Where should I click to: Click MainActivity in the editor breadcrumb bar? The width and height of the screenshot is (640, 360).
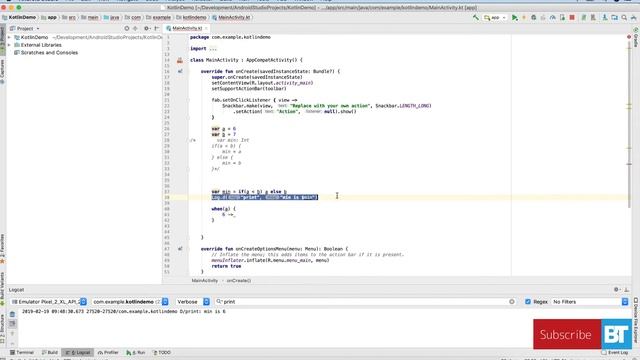click(204, 280)
